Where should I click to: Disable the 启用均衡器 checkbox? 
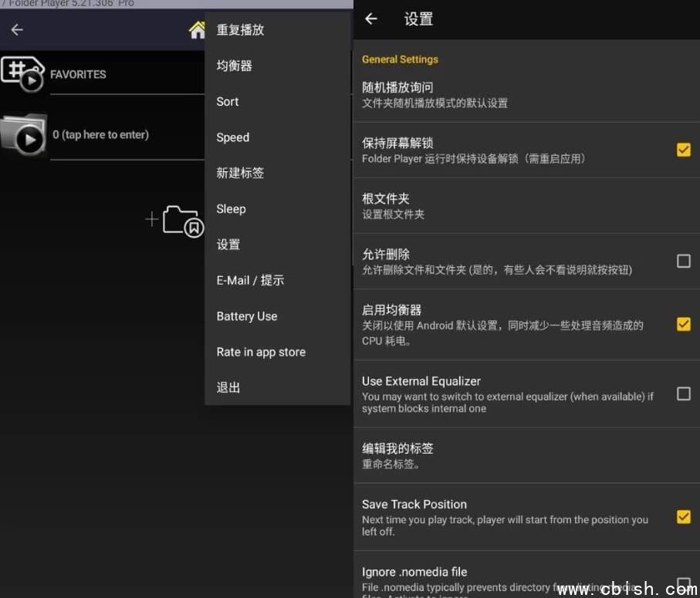pos(683,324)
